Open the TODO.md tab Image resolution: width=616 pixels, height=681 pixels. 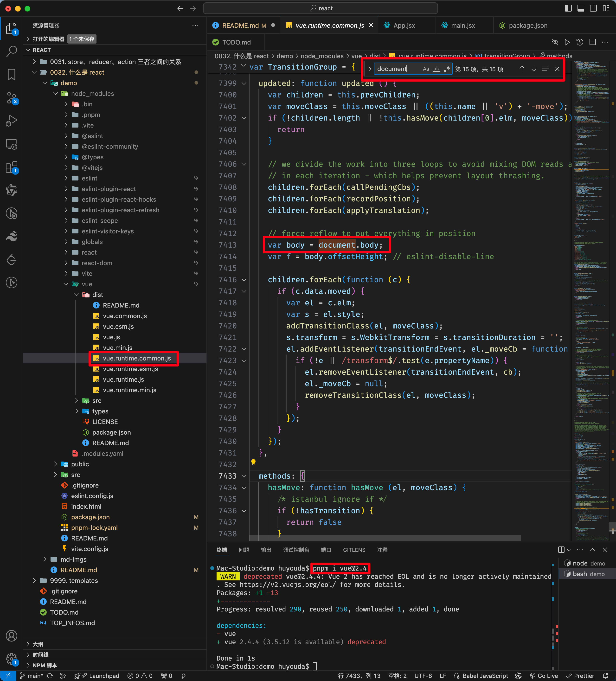click(236, 42)
